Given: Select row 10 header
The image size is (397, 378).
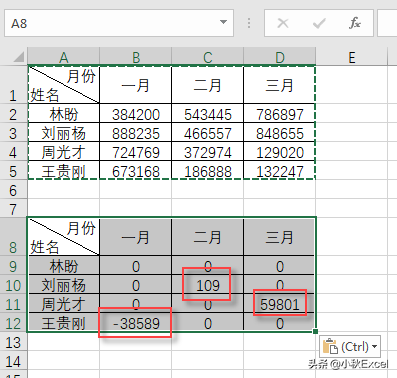Looking at the screenshot, I should pos(13,284).
